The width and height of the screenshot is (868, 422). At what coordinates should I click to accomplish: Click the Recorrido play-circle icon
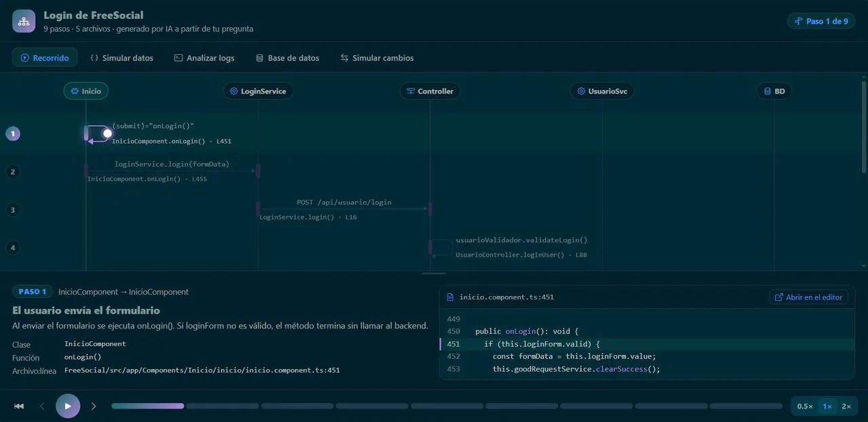pyautogui.click(x=25, y=58)
